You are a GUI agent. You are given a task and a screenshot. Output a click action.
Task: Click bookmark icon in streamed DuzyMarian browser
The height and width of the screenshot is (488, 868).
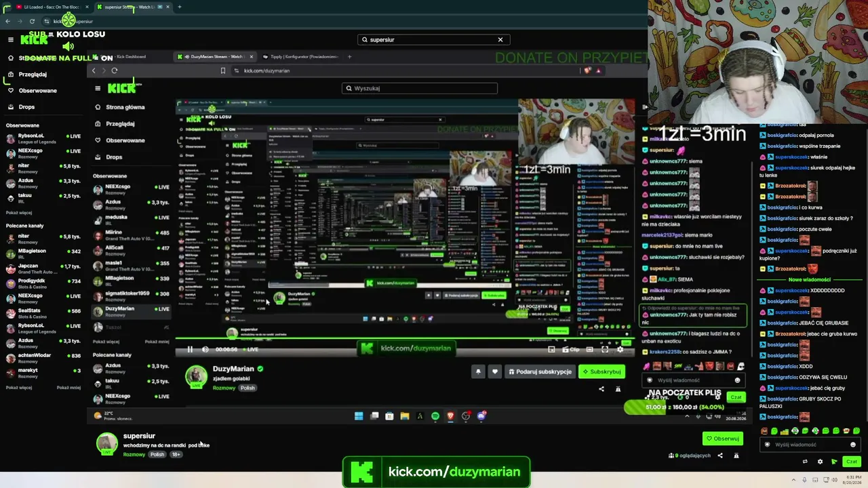click(x=222, y=70)
